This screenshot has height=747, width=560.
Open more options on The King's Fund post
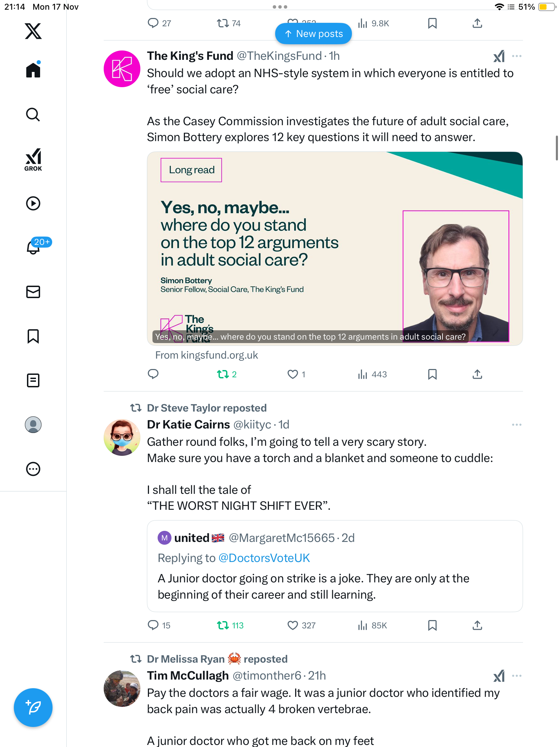tap(516, 56)
